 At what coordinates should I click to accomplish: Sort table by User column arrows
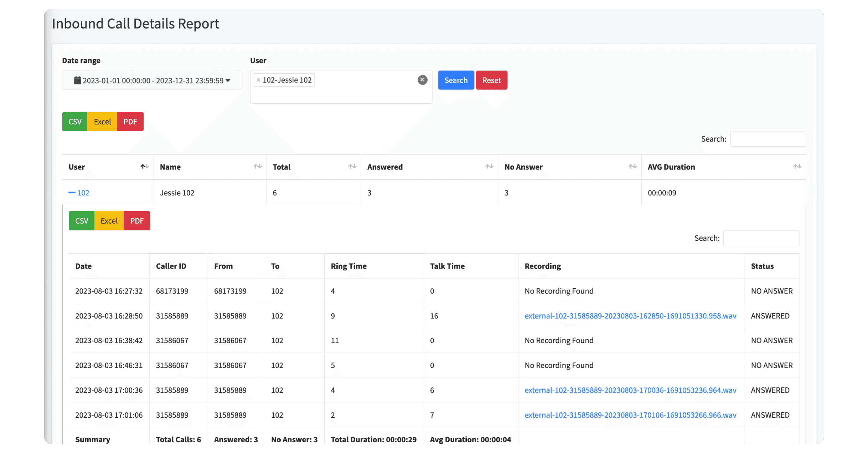(144, 167)
